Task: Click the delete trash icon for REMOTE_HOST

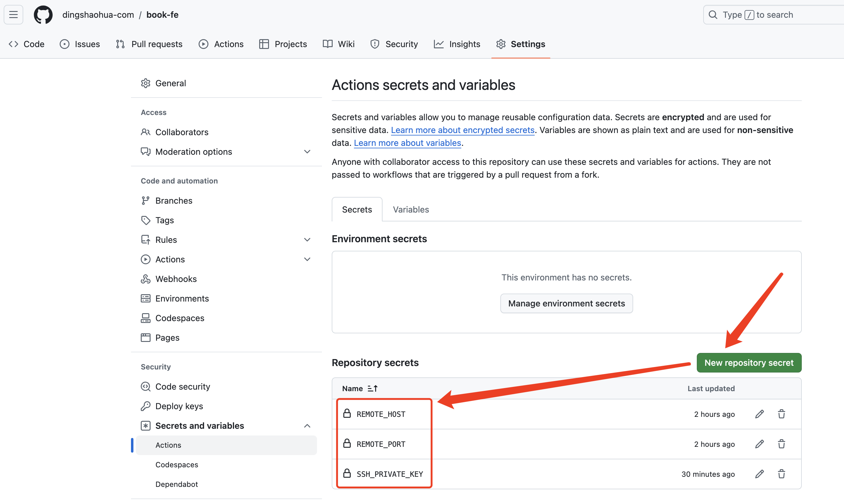Action: [x=782, y=414]
